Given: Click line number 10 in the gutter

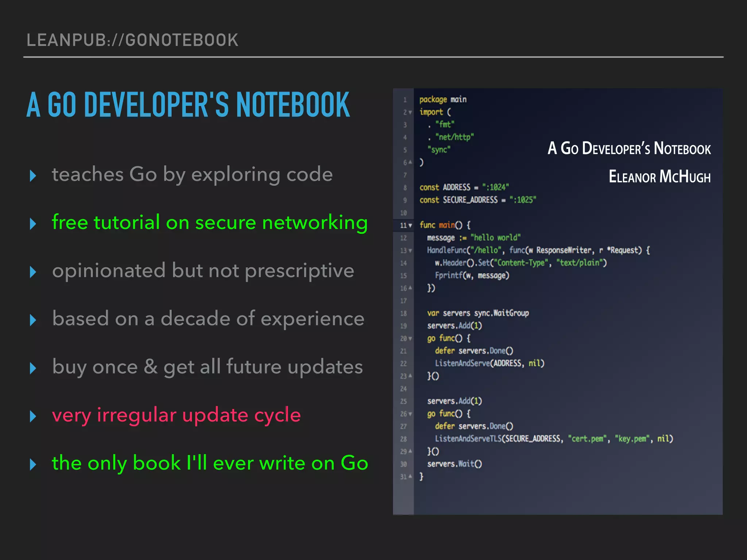Looking at the screenshot, I should click(403, 213).
